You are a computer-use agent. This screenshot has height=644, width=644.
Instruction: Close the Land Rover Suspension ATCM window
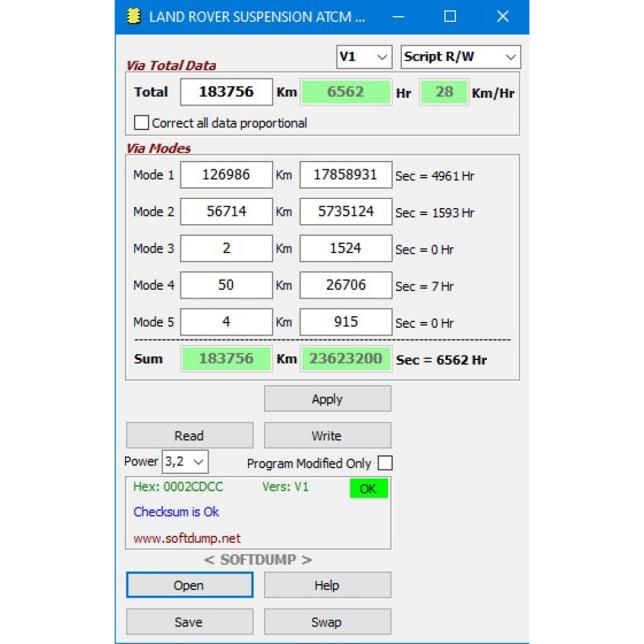503,17
